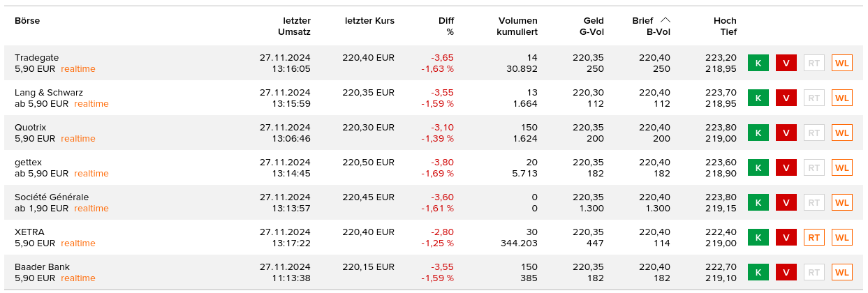Image resolution: width=868 pixels, height=293 pixels.
Task: Click red V sell button for Tradegate
Action: click(x=786, y=63)
